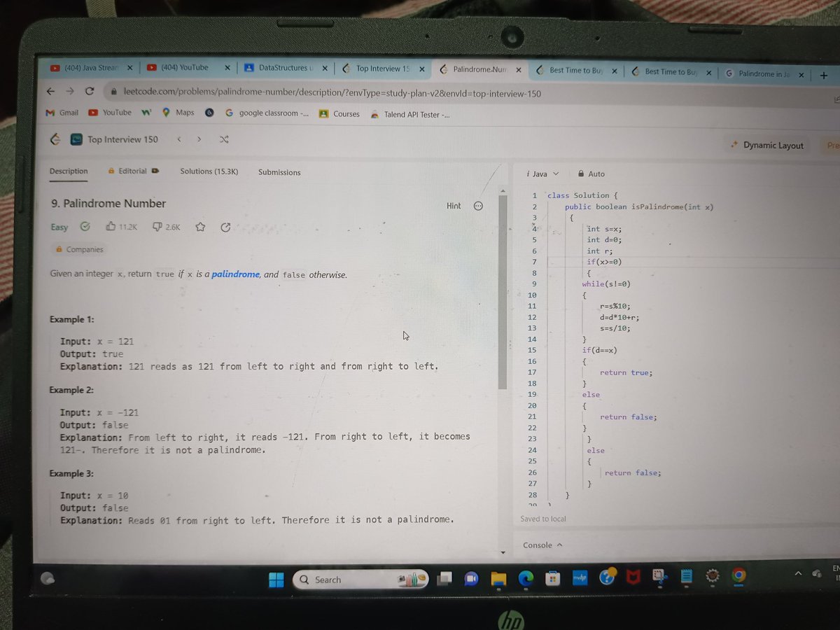Click the palindrome link in description
Image resolution: width=840 pixels, height=630 pixels.
235,274
